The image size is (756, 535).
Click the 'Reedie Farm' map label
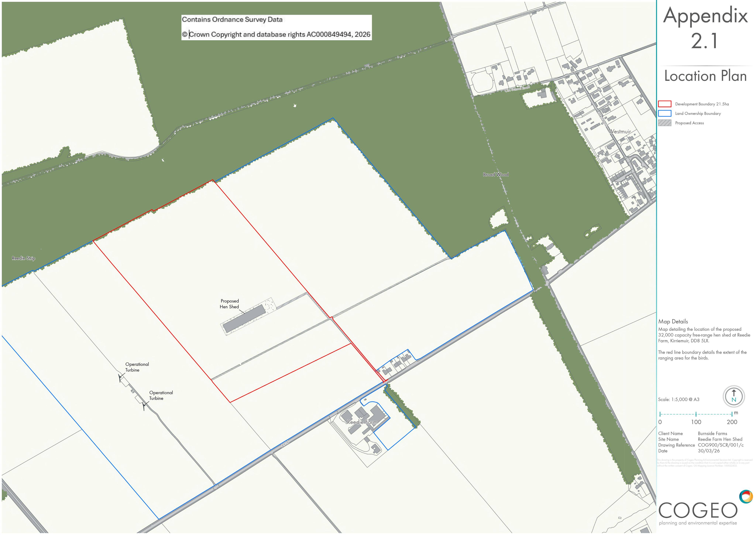pos(362,422)
